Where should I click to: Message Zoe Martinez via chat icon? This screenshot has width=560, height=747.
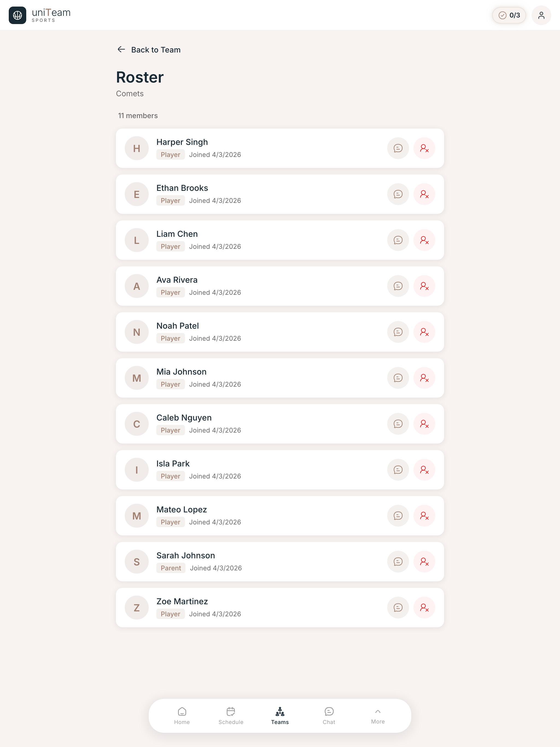[x=398, y=608]
